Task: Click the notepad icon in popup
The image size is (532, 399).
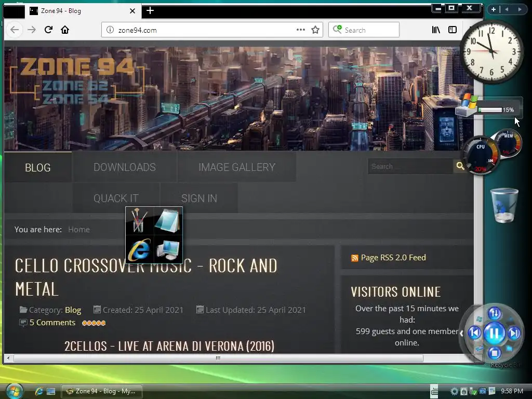Action: (168, 221)
